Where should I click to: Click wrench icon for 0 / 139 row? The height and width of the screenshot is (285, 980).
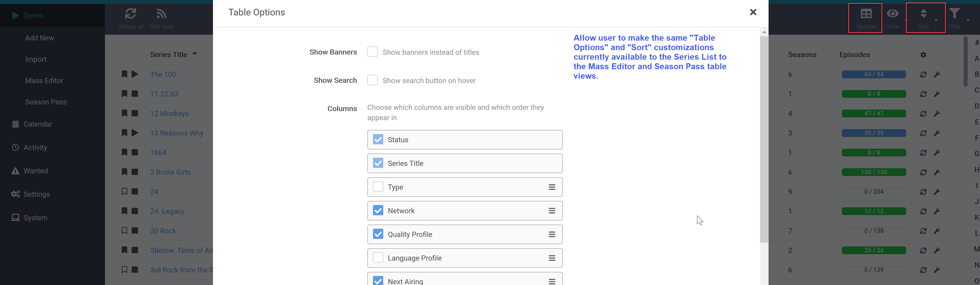click(x=937, y=270)
